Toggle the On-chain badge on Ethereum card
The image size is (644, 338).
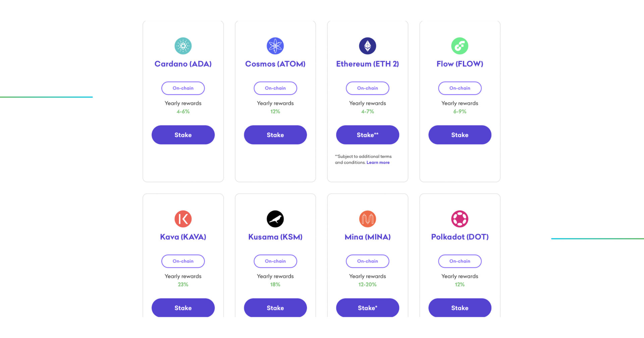367,88
